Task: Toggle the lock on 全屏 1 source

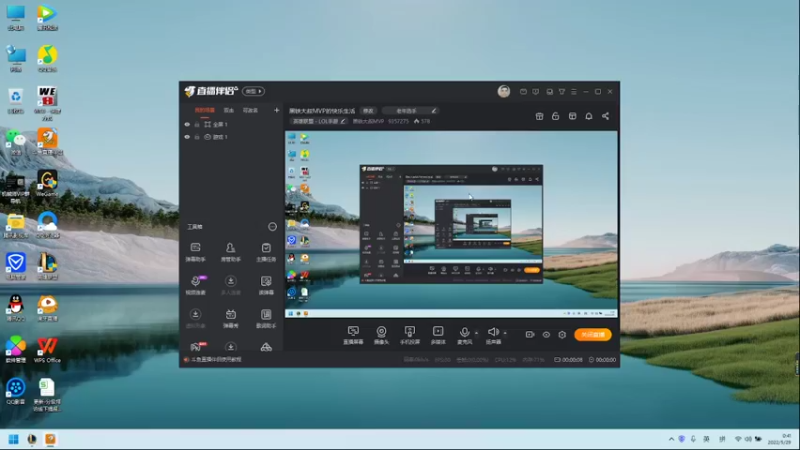Action: tap(197, 124)
